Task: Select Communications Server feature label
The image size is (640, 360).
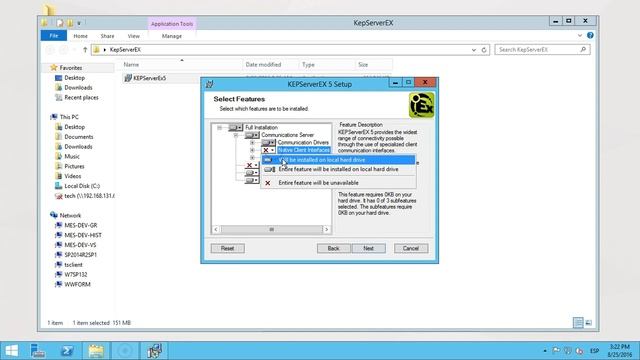Action: [287, 135]
